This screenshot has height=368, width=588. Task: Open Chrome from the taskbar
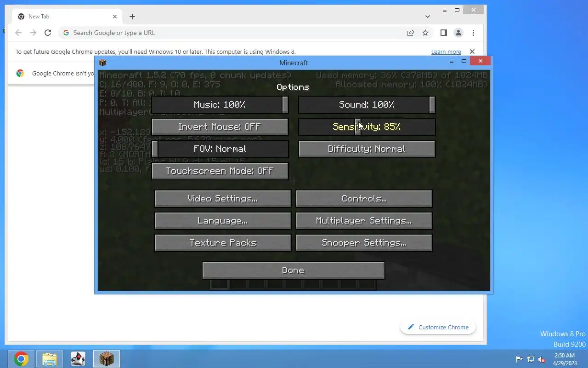(x=21, y=359)
